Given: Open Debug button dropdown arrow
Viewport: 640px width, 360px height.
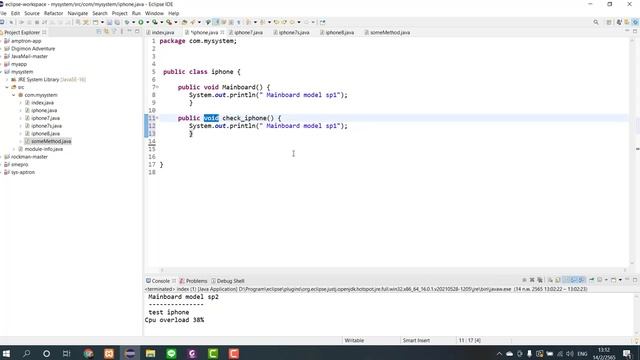Looking at the screenshot, I should [x=133, y=22].
